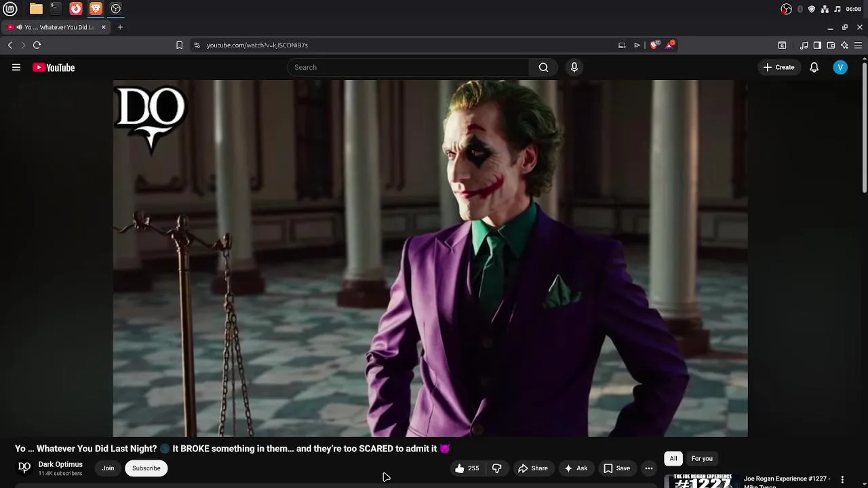Image resolution: width=868 pixels, height=488 pixels.
Task: Select the All filter chip
Action: pos(673,459)
